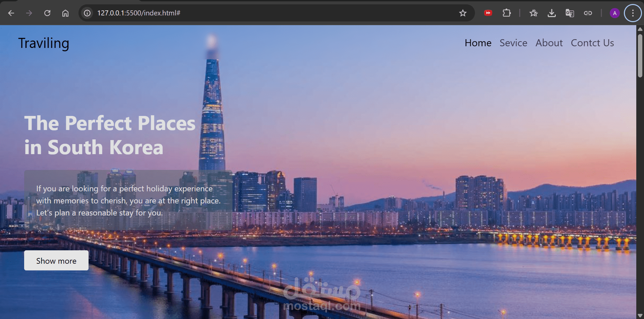Image resolution: width=644 pixels, height=319 pixels.
Task: Open the Extensions puzzle-piece menu
Action: [506, 13]
